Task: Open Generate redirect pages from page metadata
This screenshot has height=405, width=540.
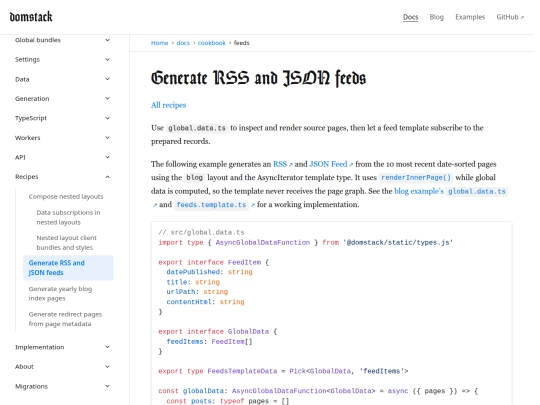Action: click(65, 319)
